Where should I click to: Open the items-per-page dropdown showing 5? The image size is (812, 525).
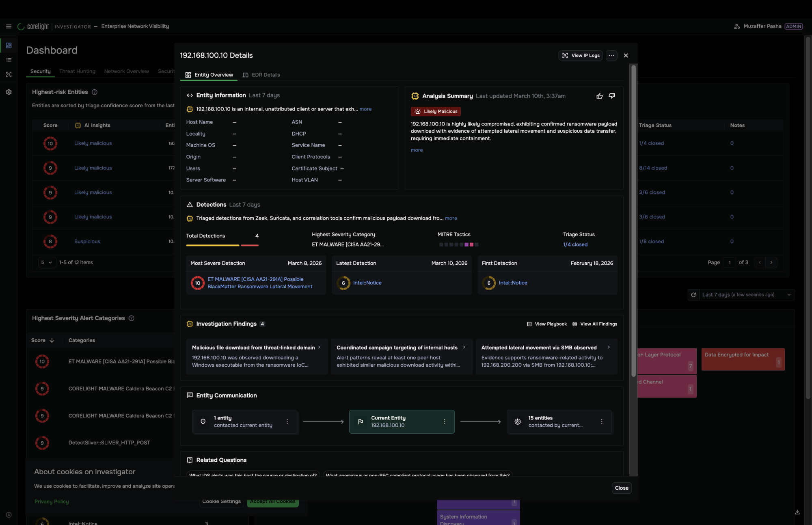47,263
